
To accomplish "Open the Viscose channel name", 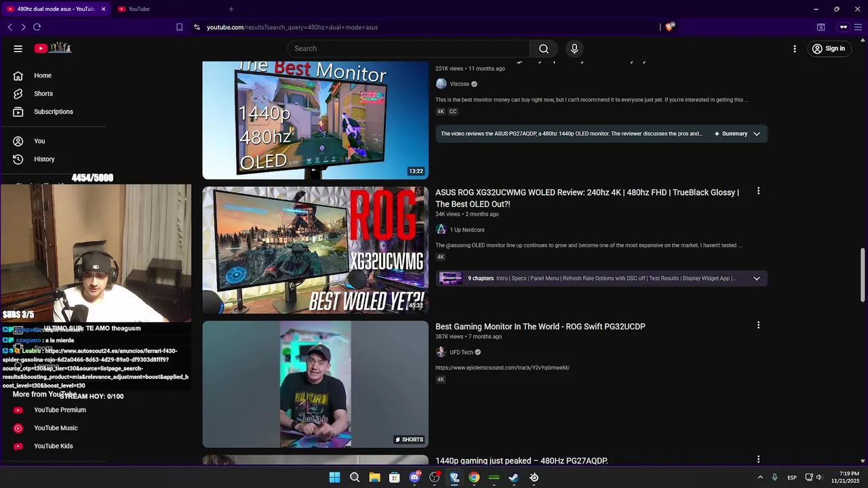I will tap(459, 84).
